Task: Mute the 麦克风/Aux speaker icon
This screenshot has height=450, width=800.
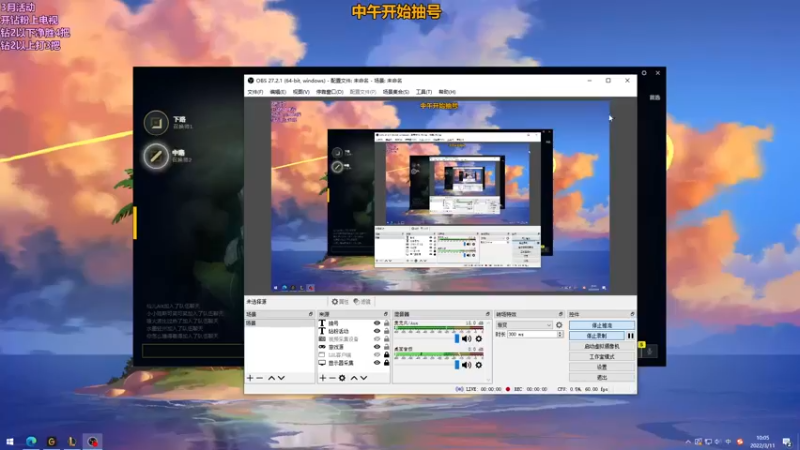Action: (x=466, y=338)
